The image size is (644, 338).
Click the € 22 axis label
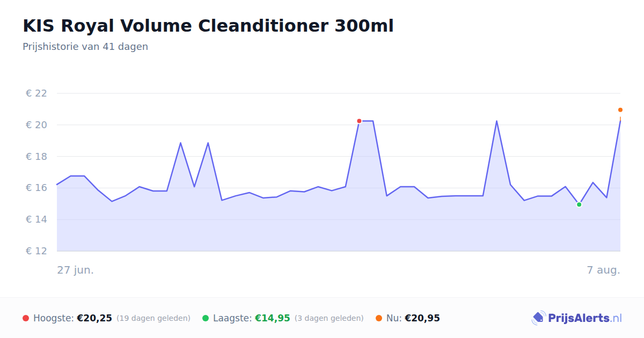pyautogui.click(x=36, y=93)
